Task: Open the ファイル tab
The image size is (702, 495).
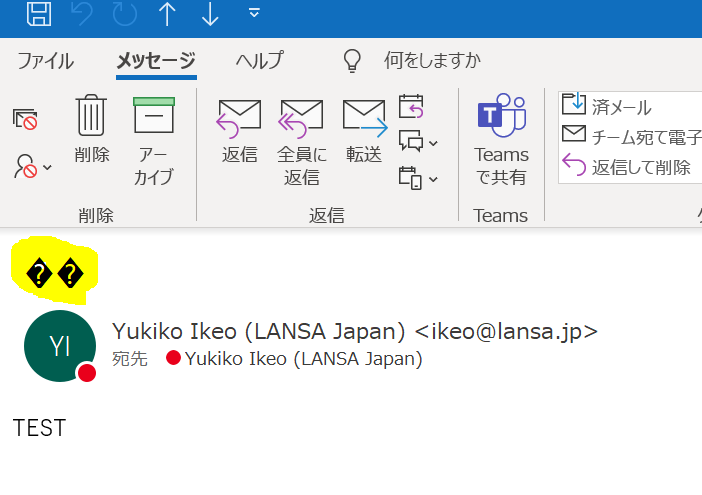Action: click(x=46, y=60)
